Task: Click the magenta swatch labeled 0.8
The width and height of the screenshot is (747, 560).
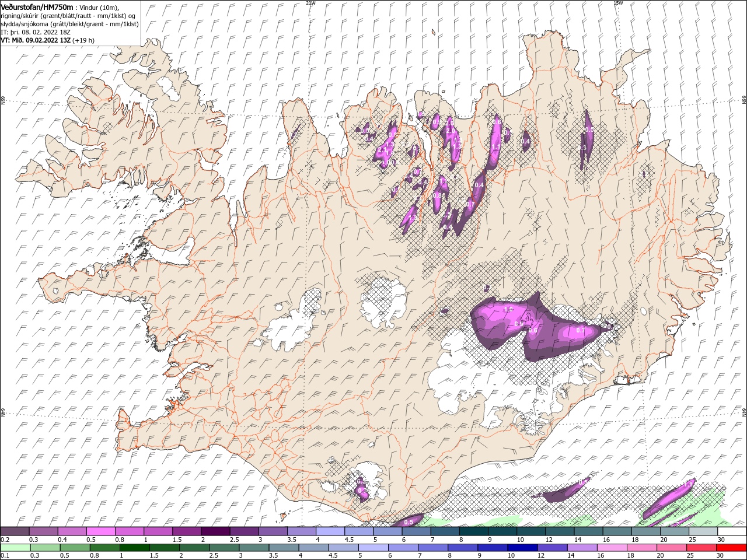Action: (129, 531)
